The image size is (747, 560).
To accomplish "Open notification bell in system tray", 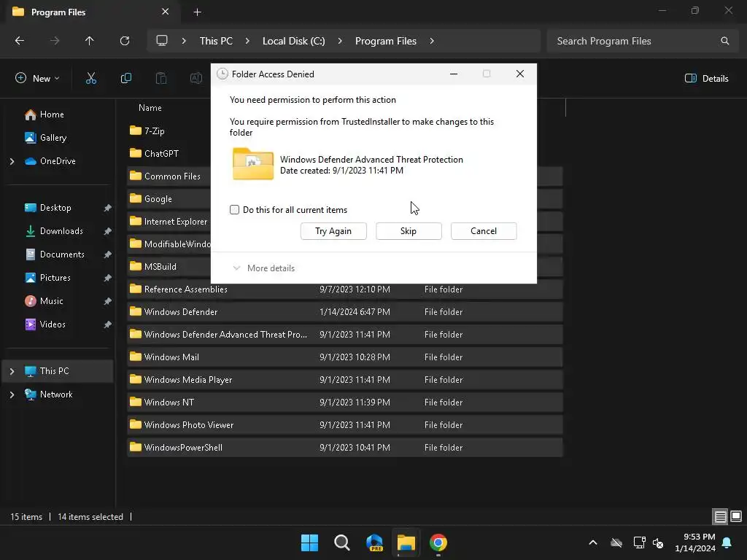I will point(727,542).
